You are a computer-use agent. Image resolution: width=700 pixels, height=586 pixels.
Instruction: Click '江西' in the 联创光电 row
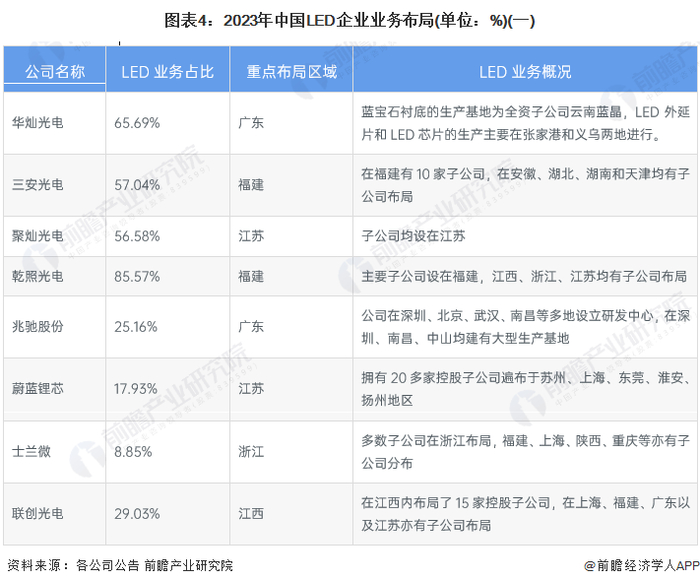click(251, 514)
